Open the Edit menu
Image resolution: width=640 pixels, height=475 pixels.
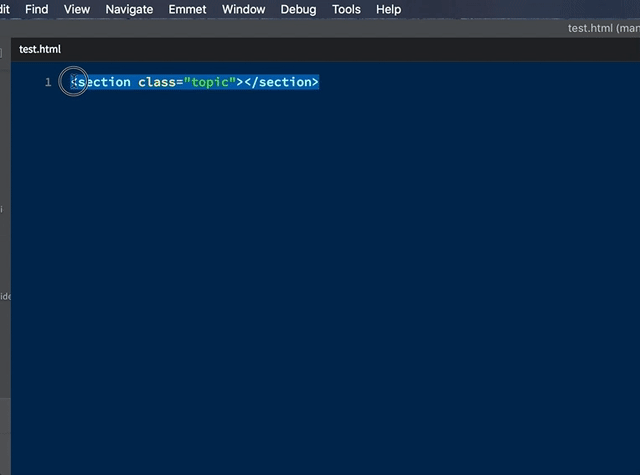(5, 9)
